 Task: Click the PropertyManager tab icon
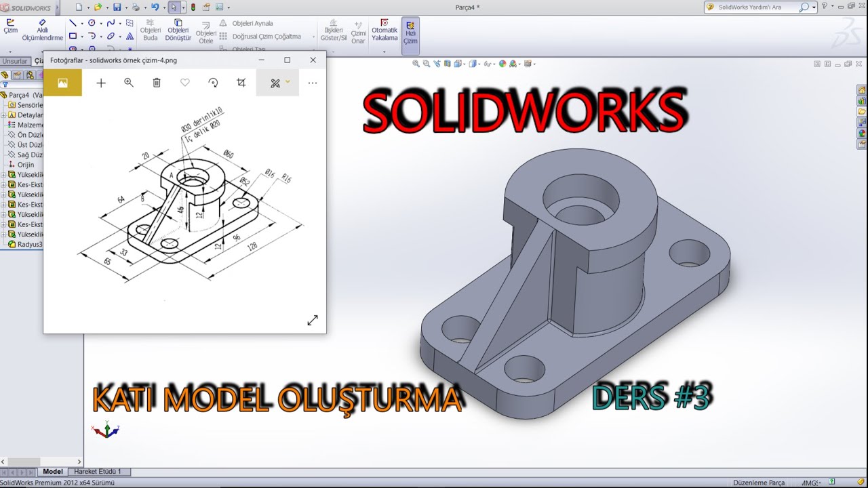coord(17,75)
